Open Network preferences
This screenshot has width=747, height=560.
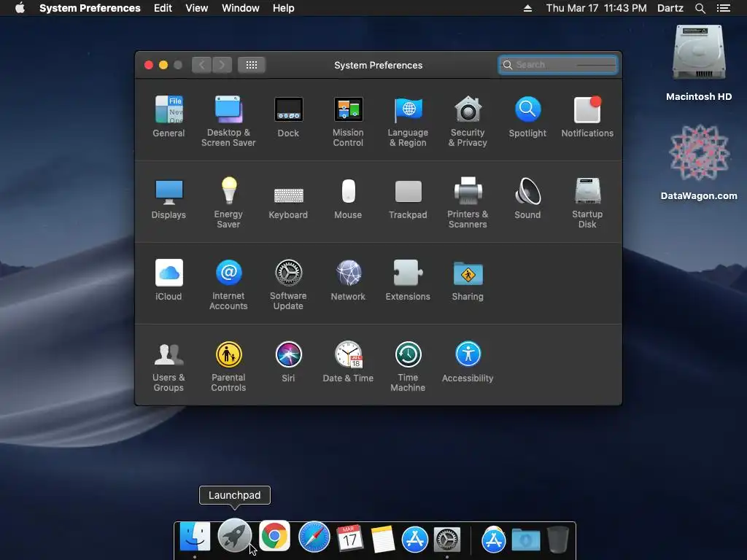(348, 280)
